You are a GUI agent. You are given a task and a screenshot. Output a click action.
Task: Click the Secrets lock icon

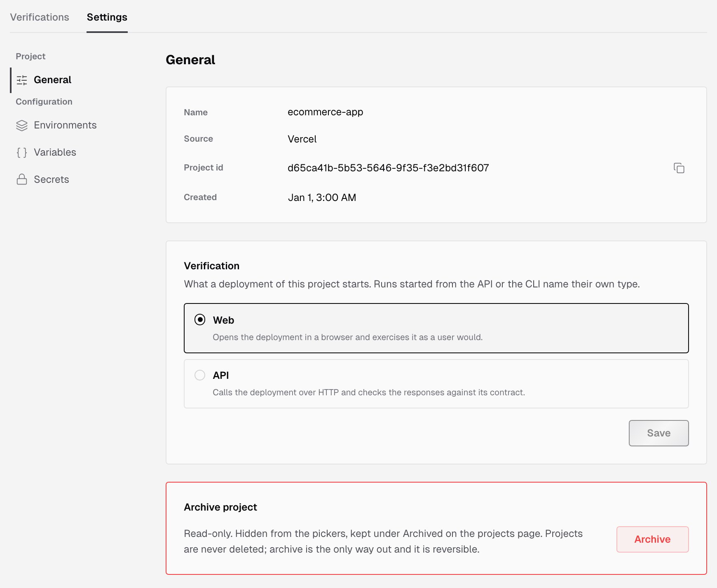(x=22, y=180)
